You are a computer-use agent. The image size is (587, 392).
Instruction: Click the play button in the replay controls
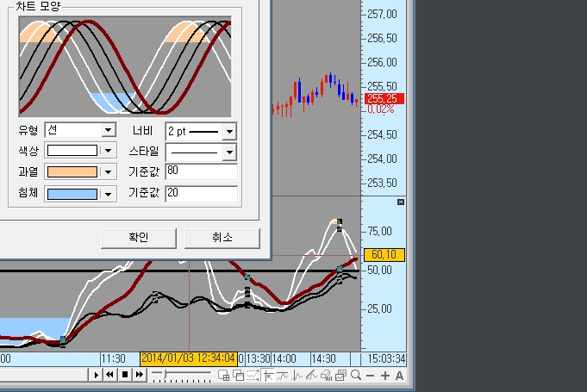click(x=96, y=375)
